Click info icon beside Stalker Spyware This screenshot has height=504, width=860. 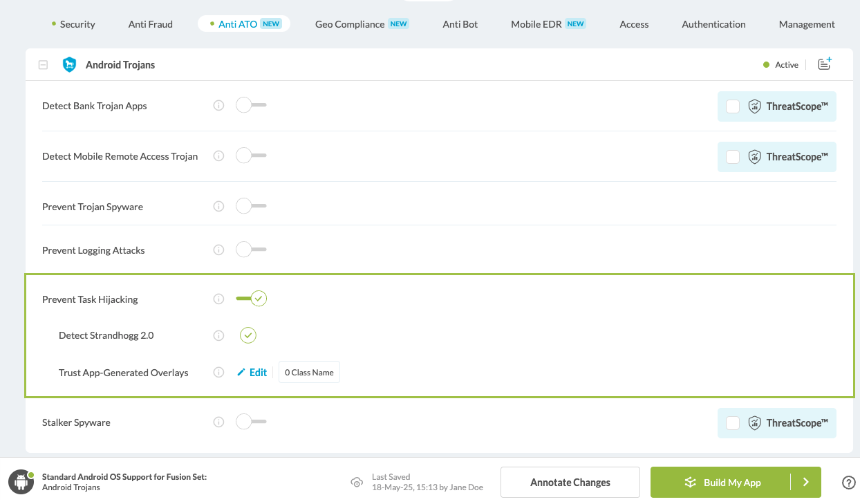coord(218,422)
